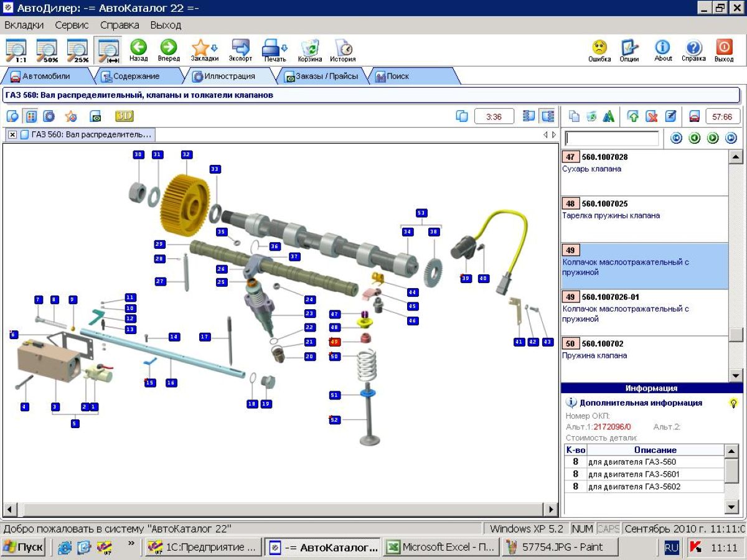747x560 pixels.
Task: Jump to last part record
Action: (731, 138)
